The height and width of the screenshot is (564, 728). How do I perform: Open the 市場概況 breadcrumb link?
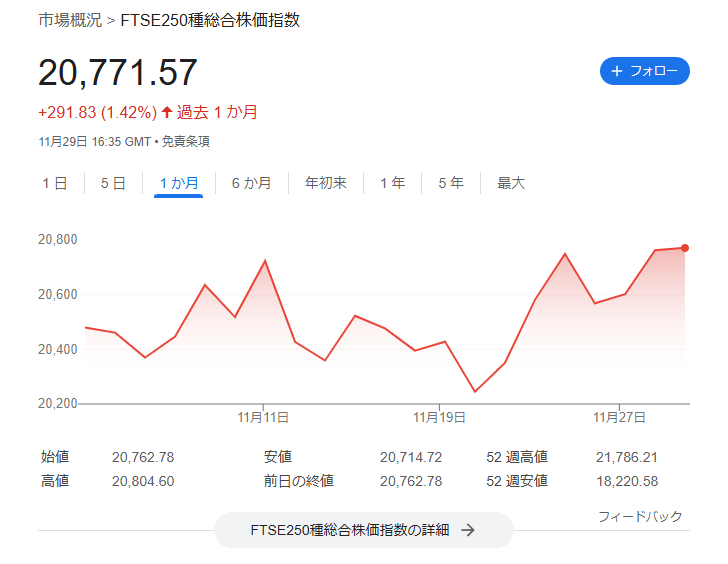coord(70,20)
